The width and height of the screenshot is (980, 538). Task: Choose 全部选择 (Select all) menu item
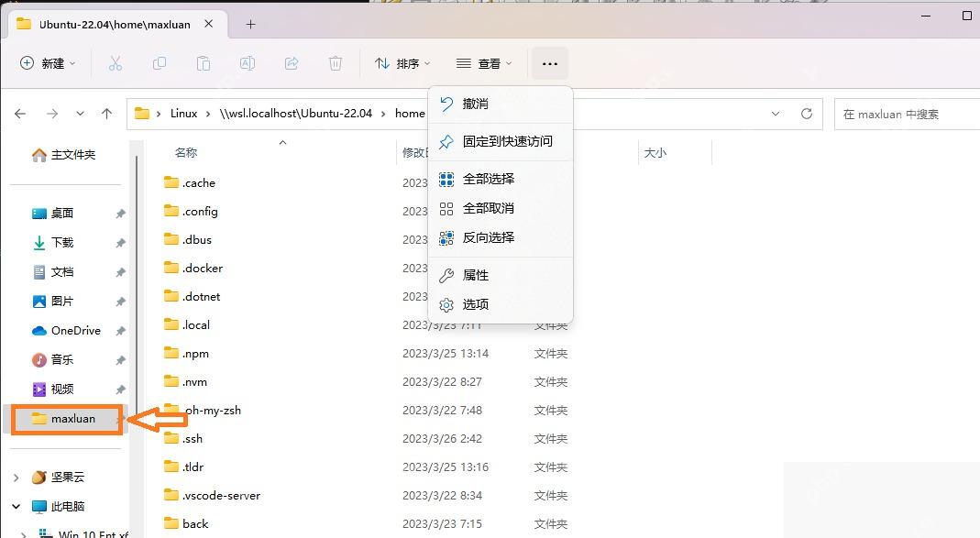(x=500, y=180)
